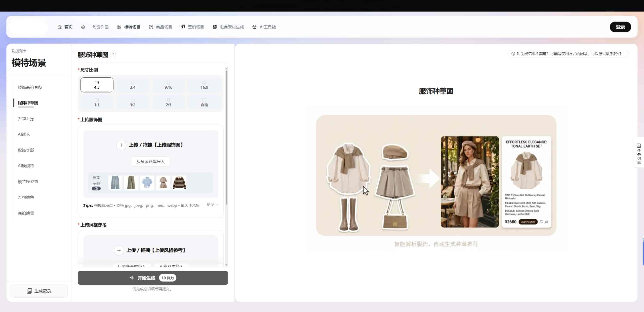Open AI工具箱 in top navigation
The width and height of the screenshot is (644, 312).
[264, 27]
